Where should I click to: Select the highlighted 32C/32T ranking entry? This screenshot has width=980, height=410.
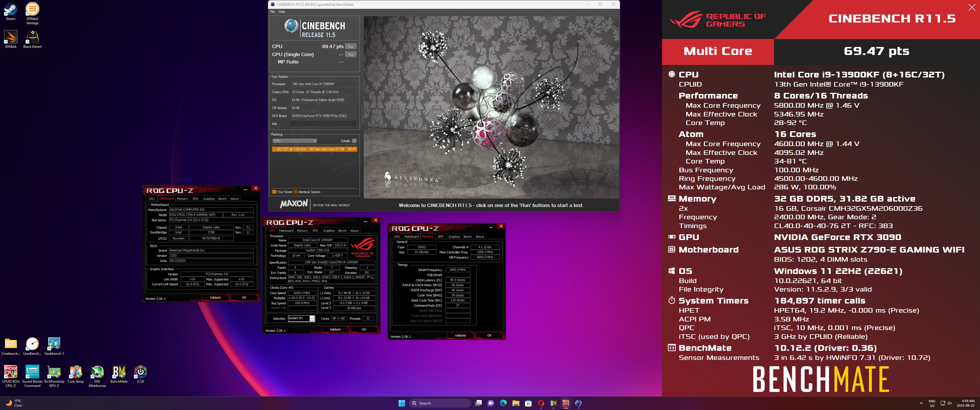click(x=314, y=149)
